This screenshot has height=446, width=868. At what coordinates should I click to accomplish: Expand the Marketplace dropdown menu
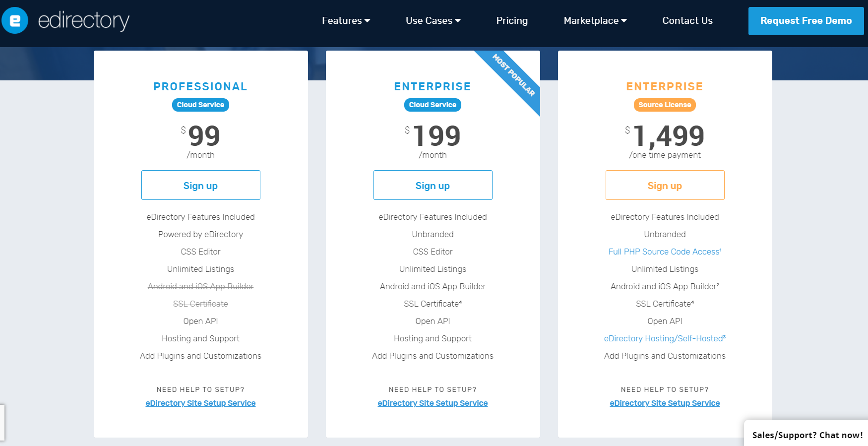595,21
